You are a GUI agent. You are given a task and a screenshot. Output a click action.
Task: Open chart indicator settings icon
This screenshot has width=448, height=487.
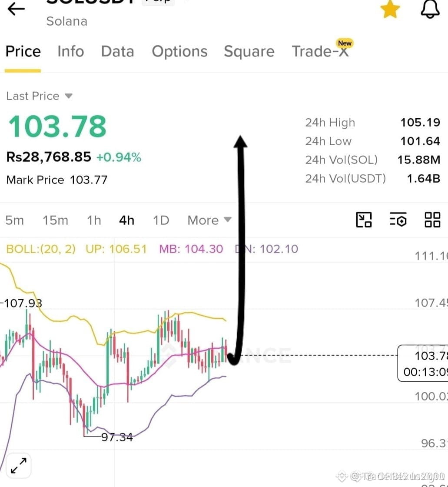(398, 220)
